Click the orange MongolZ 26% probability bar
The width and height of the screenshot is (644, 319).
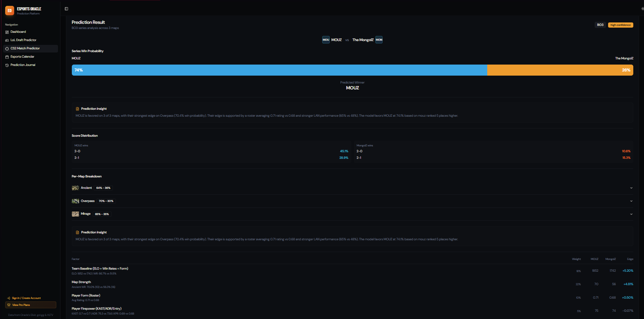[560, 70]
